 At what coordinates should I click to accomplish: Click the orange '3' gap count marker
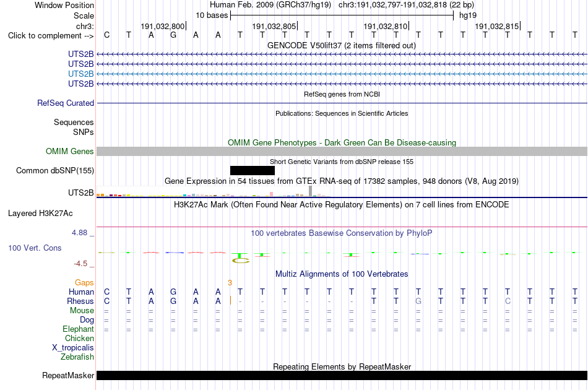[230, 283]
